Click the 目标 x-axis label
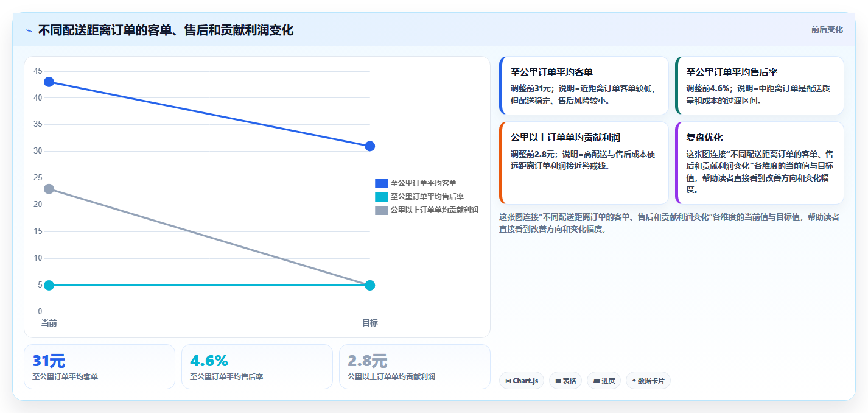Image resolution: width=868 pixels, height=413 pixels. pyautogui.click(x=369, y=323)
